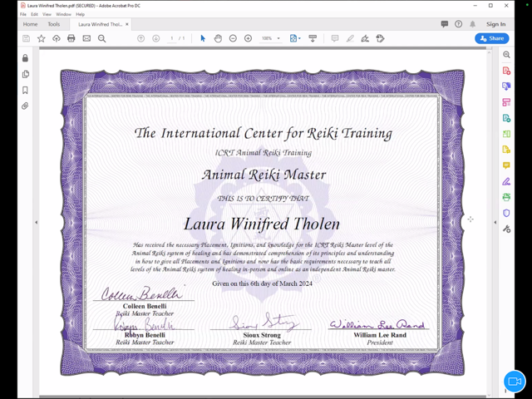Toggle the Selection arrow tool

pyautogui.click(x=203, y=38)
